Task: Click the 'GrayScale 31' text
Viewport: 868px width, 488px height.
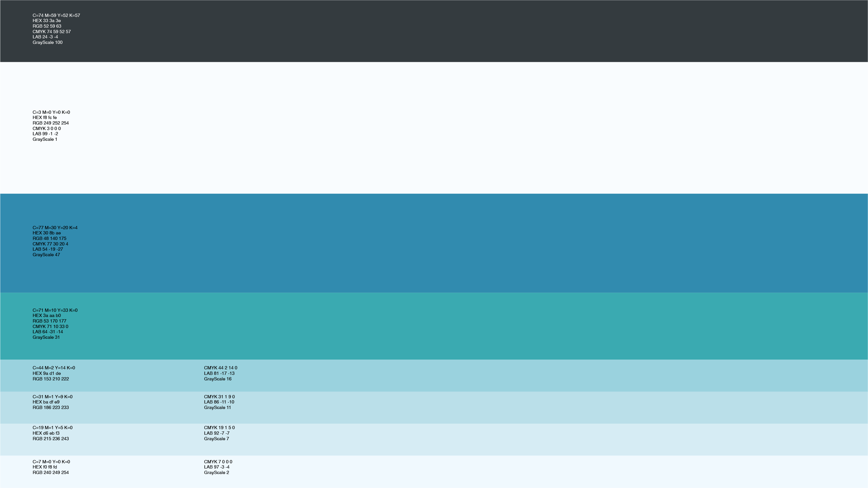Action: click(x=46, y=337)
